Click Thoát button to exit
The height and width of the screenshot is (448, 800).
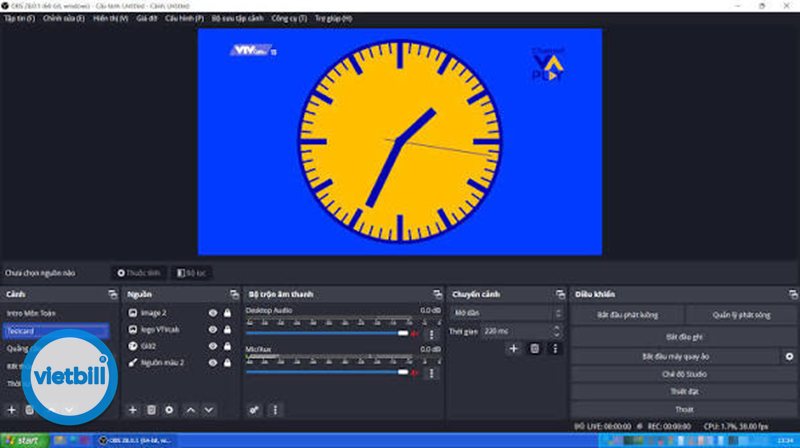tap(684, 409)
